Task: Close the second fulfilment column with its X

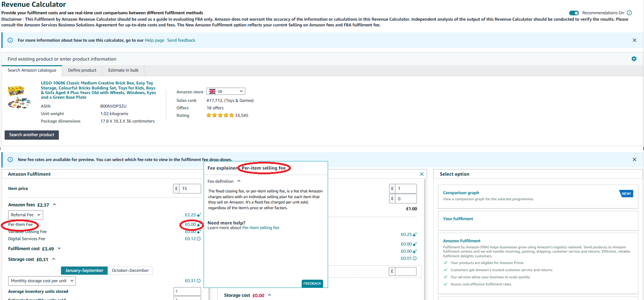Action: (x=422, y=174)
